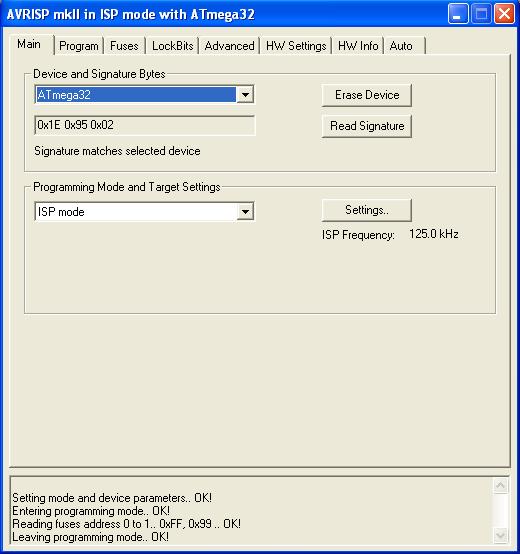520x554 pixels.
Task: Click the up arrow of the log scrollbar
Action: pyautogui.click(x=501, y=486)
